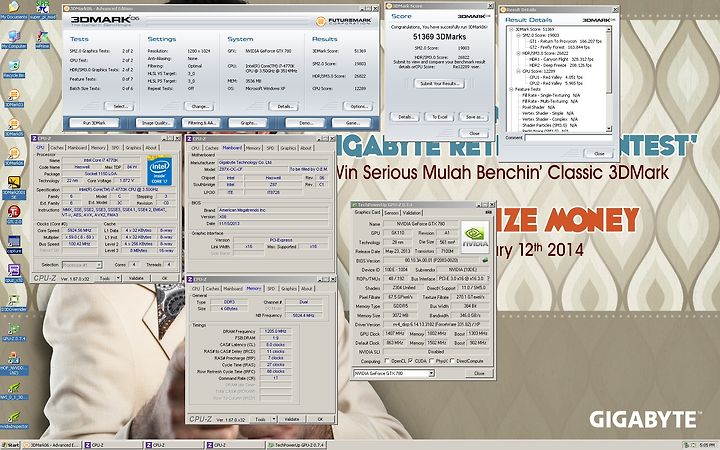
Task: Launch the D3DOverrider desktop shortcut
Action: tap(13, 304)
